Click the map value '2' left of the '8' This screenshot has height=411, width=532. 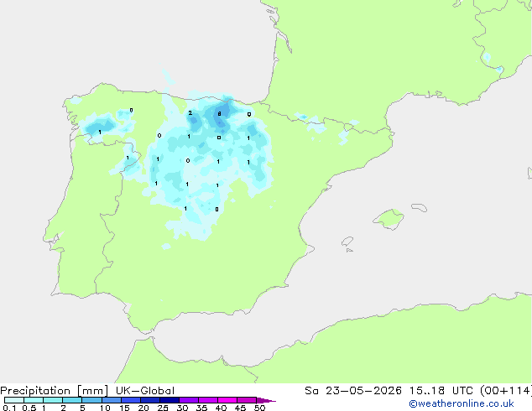pyautogui.click(x=190, y=112)
